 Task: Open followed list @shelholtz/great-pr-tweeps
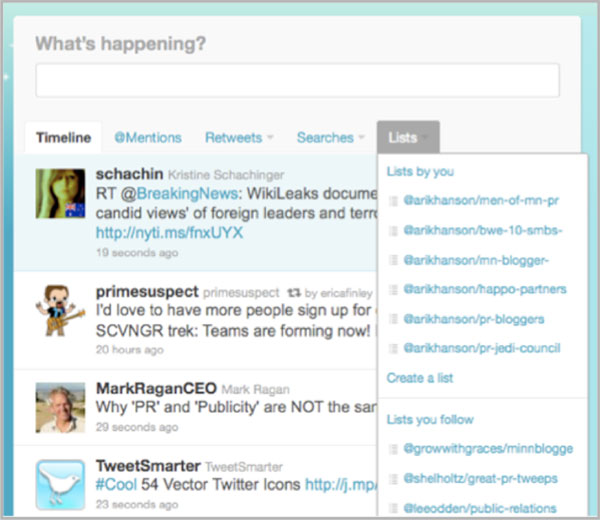coord(480,478)
